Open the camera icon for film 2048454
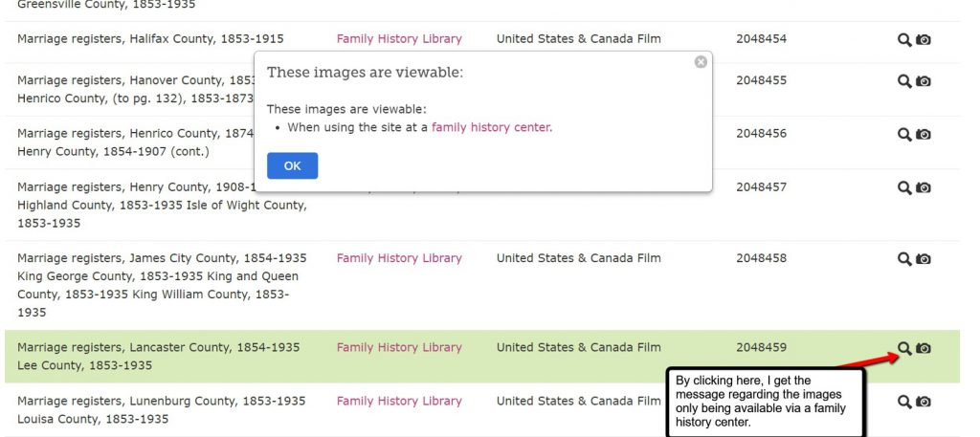 pyautogui.click(x=924, y=39)
